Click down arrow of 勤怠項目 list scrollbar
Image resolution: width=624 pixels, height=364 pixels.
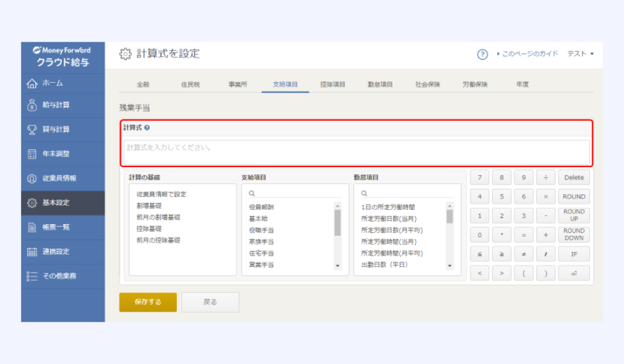coord(450,266)
